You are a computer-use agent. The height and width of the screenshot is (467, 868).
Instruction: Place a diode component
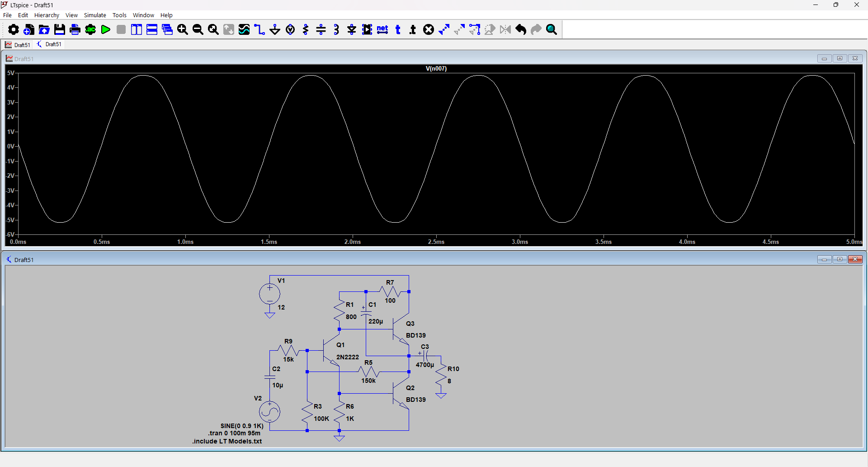(352, 30)
